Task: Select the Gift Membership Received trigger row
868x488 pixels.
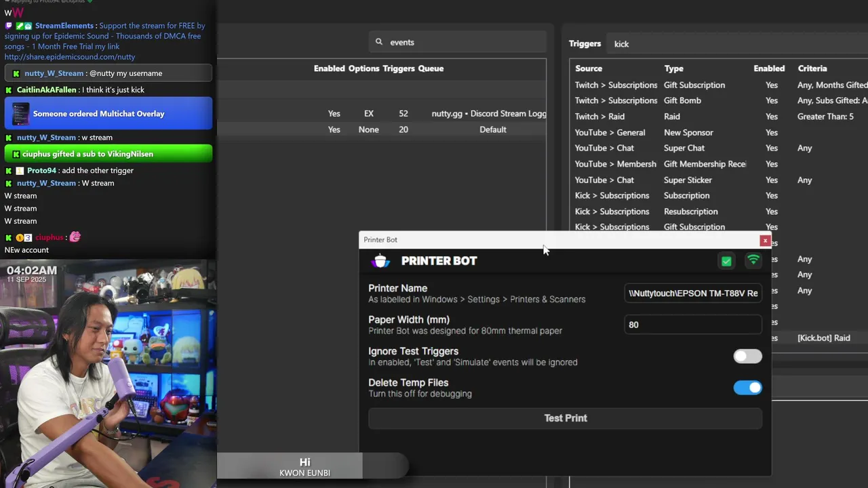Action: (719, 164)
